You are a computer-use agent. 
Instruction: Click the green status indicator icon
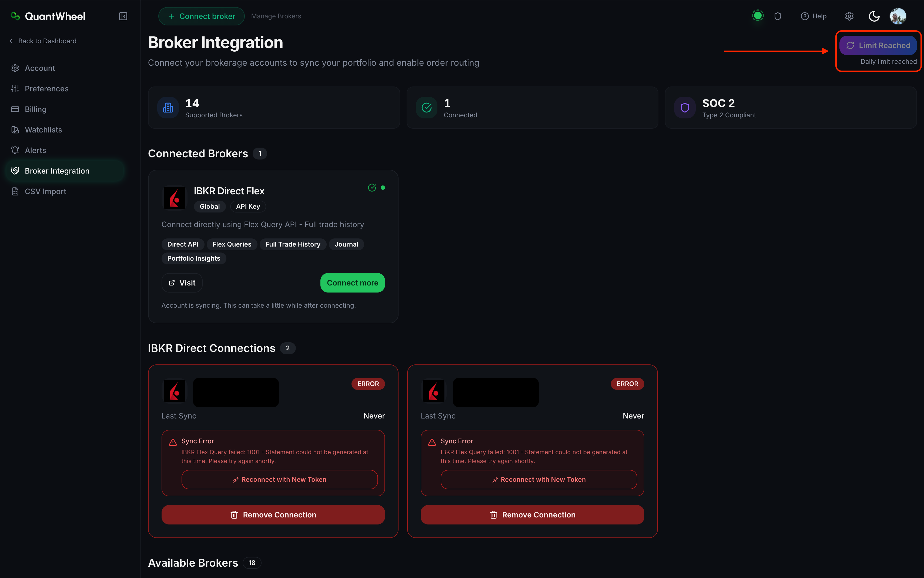[x=758, y=16]
